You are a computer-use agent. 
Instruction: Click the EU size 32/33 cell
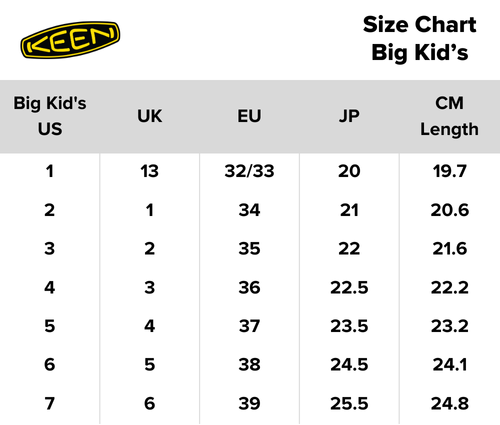coord(249,171)
